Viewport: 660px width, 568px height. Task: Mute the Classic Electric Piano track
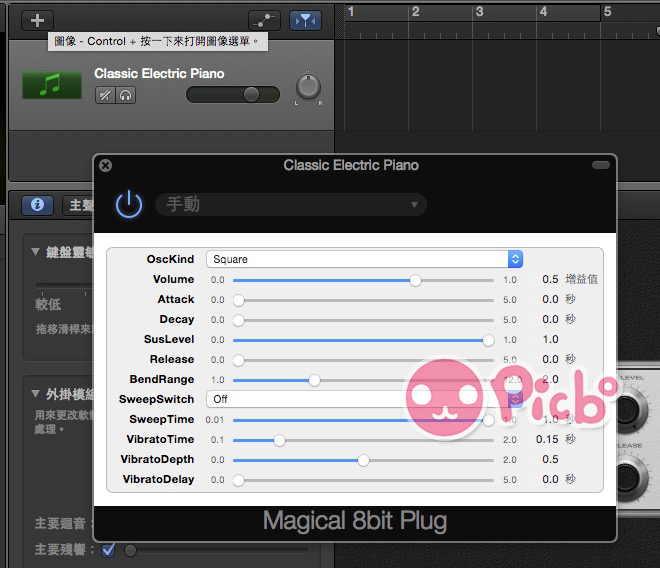pyautogui.click(x=105, y=95)
